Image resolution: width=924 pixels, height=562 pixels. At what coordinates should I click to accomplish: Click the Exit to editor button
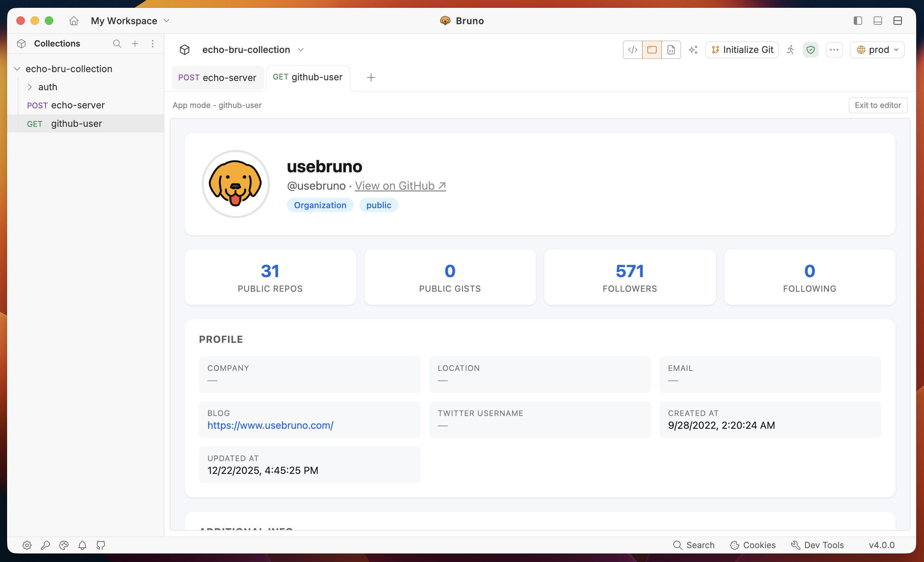tap(878, 105)
